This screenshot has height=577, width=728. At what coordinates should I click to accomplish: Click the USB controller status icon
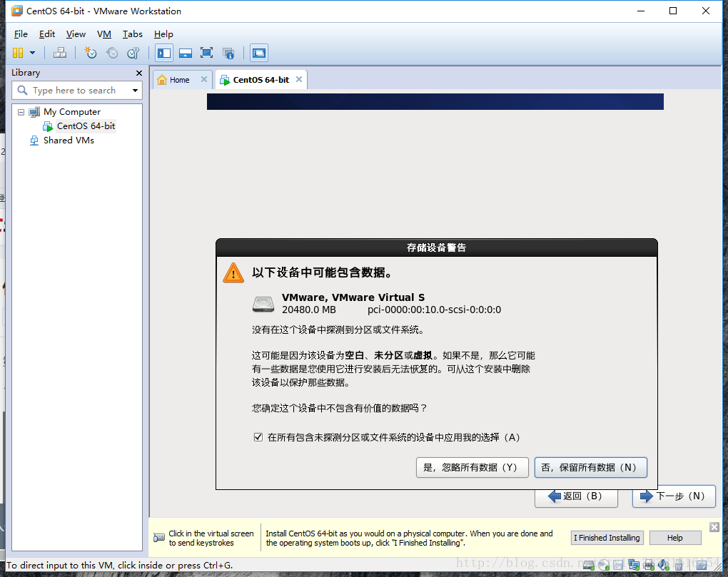tap(679, 565)
